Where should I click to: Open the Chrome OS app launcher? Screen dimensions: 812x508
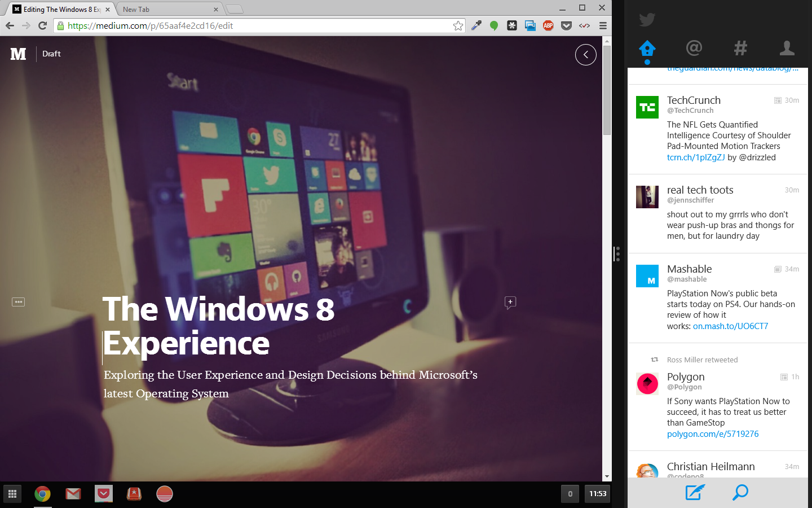click(12, 494)
